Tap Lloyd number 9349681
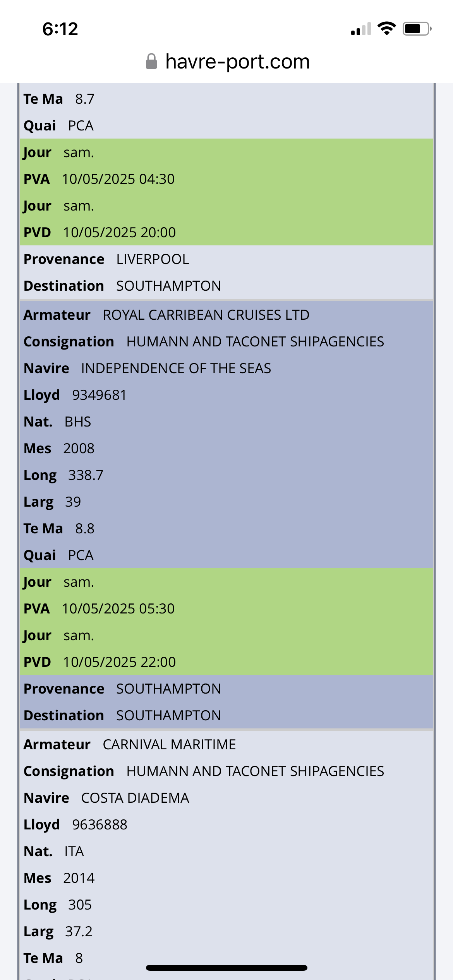The height and width of the screenshot is (980, 453). point(100,395)
